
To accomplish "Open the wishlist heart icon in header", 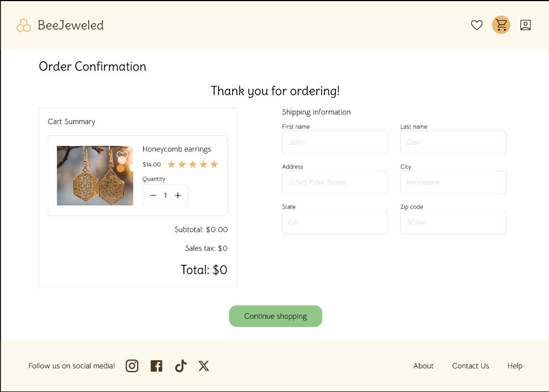I will click(x=476, y=25).
